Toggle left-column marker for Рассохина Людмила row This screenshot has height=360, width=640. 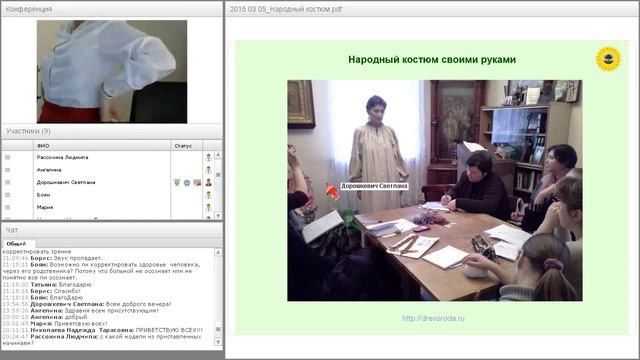7,157
